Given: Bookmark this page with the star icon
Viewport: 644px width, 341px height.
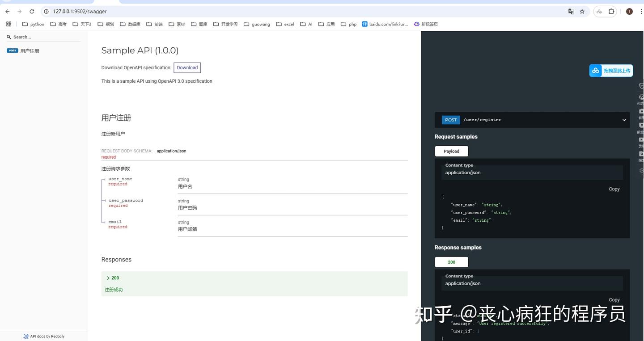Looking at the screenshot, I should [582, 12].
